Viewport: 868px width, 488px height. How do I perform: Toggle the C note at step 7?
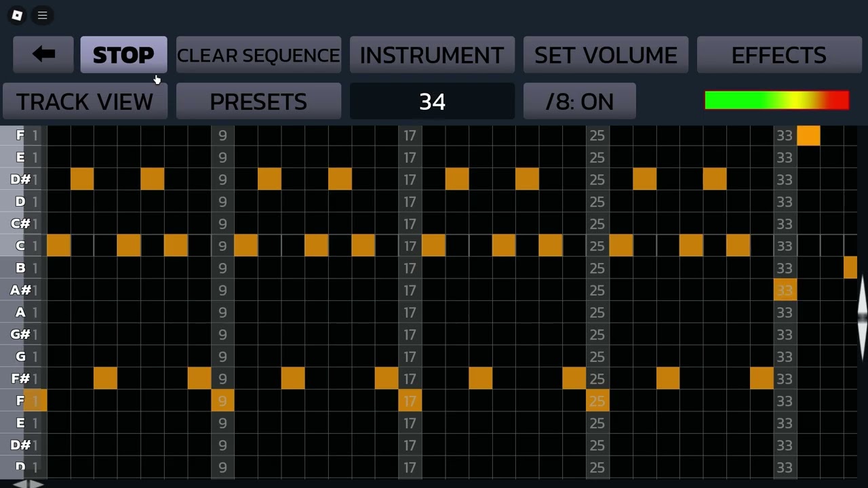coord(176,245)
